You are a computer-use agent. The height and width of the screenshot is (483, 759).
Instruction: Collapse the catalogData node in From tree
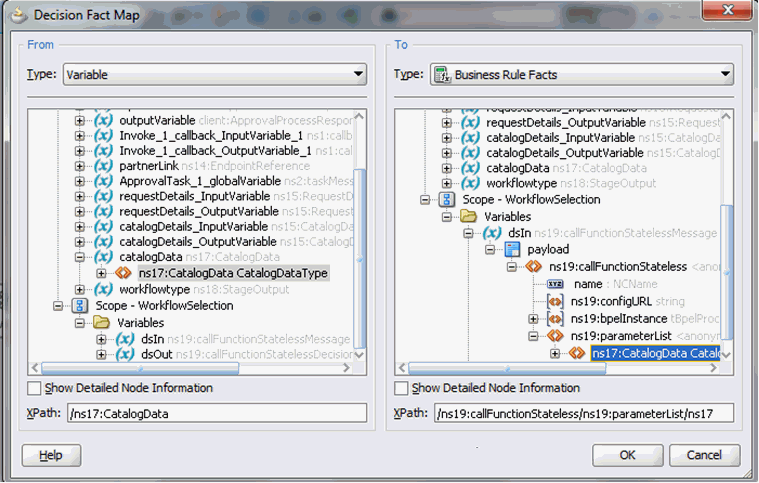point(80,257)
